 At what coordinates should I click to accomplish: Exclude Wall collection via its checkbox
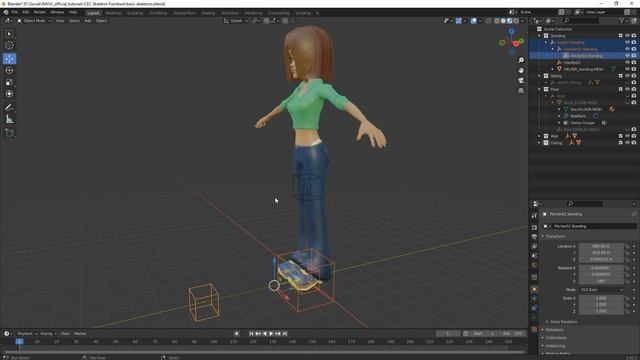pyautogui.click(x=621, y=136)
